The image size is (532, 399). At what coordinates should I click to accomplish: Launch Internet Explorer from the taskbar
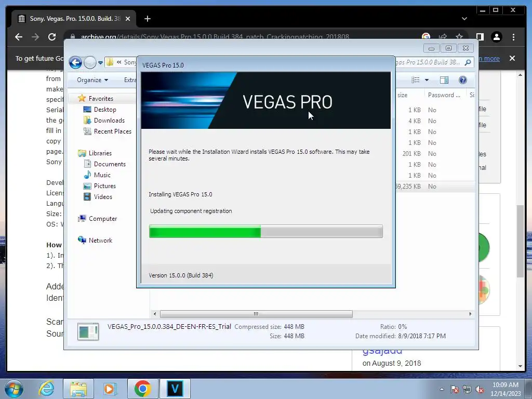click(x=46, y=389)
